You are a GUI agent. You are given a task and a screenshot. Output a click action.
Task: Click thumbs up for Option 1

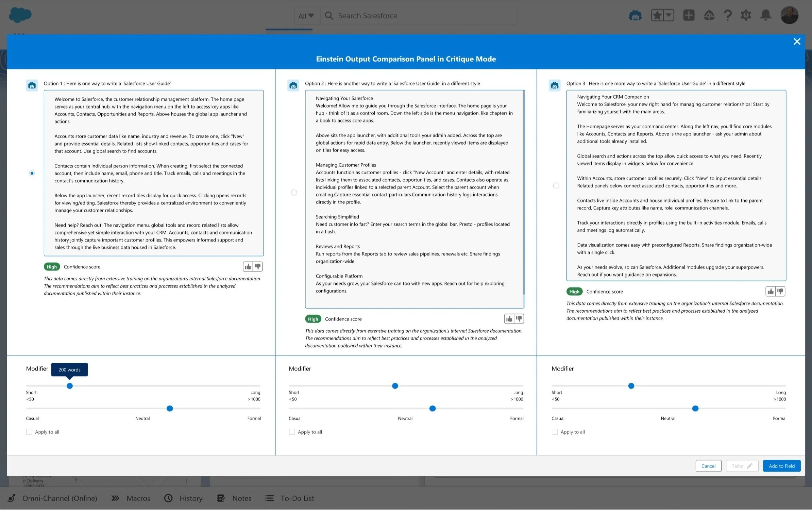coord(248,267)
